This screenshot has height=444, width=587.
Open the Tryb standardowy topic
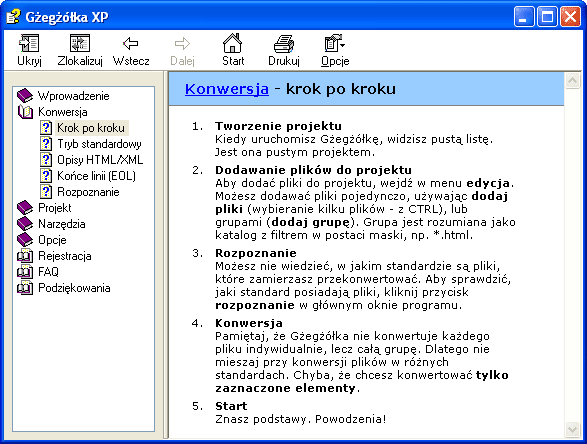click(99, 144)
